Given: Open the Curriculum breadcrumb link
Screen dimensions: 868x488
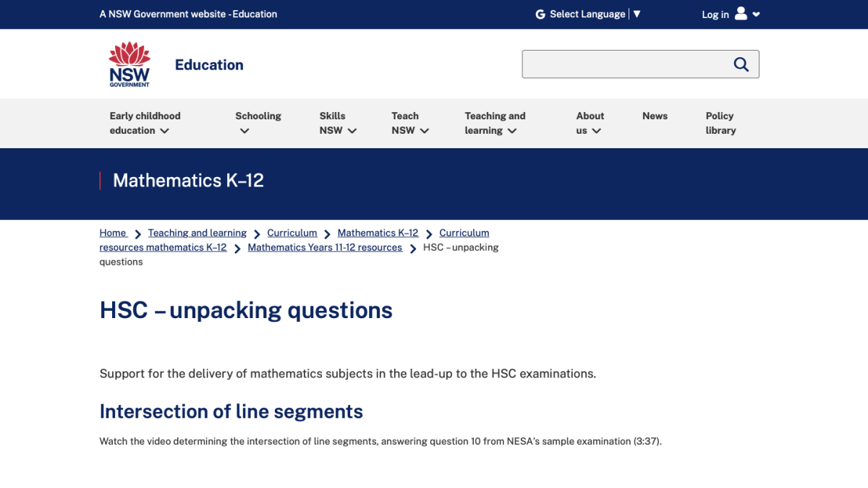Looking at the screenshot, I should point(292,233).
